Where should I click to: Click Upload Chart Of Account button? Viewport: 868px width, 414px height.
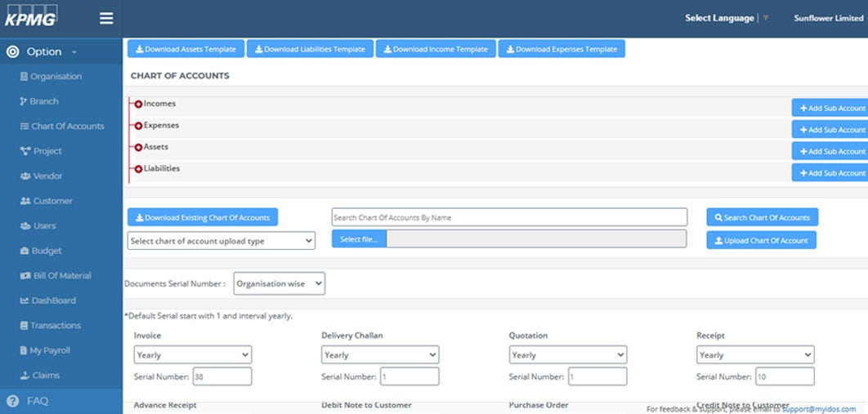tap(761, 240)
